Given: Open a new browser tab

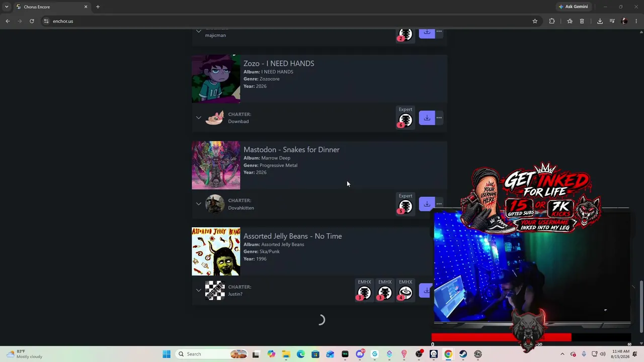Looking at the screenshot, I should pyautogui.click(x=98, y=7).
